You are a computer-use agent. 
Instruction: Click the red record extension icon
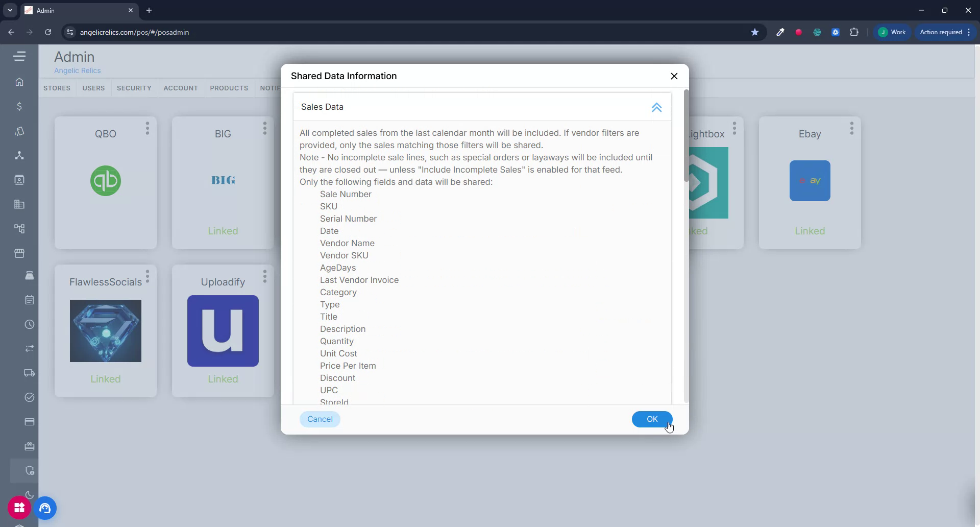[x=798, y=32]
